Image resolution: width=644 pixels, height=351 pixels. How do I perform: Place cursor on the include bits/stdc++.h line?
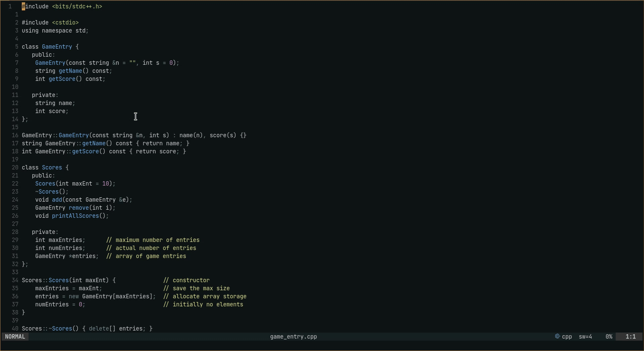point(62,6)
